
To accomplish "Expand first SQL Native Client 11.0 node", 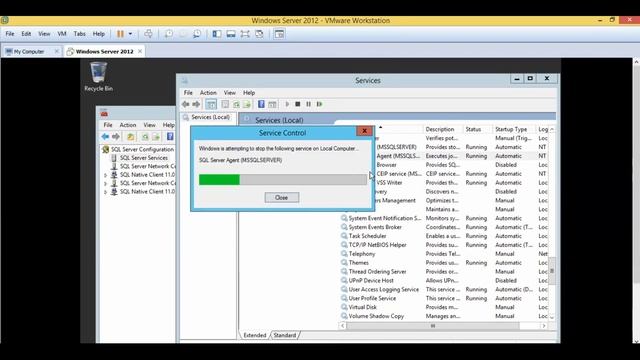I will [105, 175].
